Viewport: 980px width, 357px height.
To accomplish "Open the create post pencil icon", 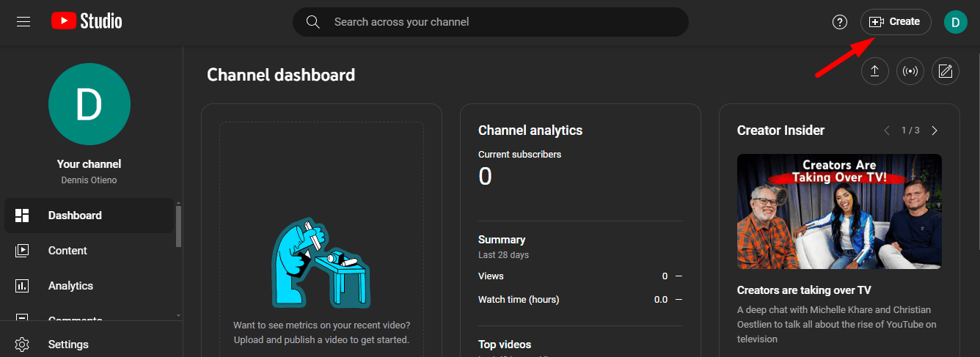I will coord(946,71).
